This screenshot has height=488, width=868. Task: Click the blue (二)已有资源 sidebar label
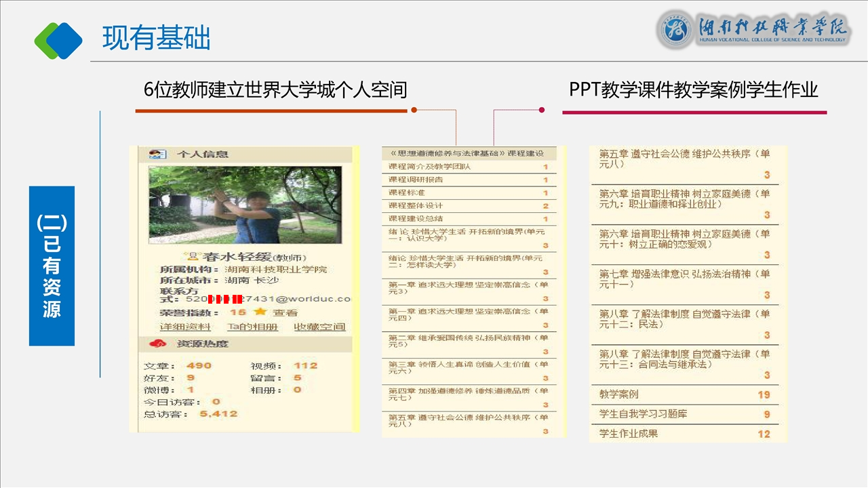click(52, 266)
